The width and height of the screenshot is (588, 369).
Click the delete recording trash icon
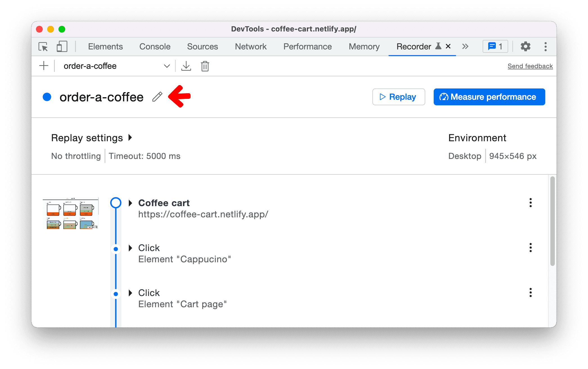coord(205,66)
